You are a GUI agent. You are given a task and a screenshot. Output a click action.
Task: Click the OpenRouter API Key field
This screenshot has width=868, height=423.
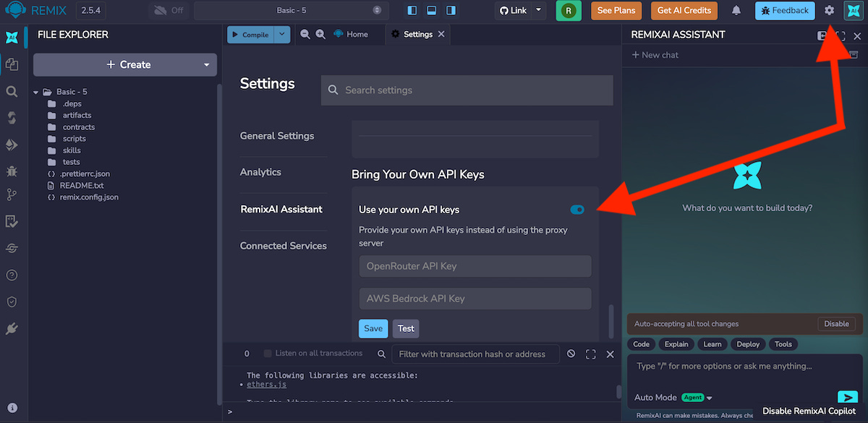coord(475,266)
